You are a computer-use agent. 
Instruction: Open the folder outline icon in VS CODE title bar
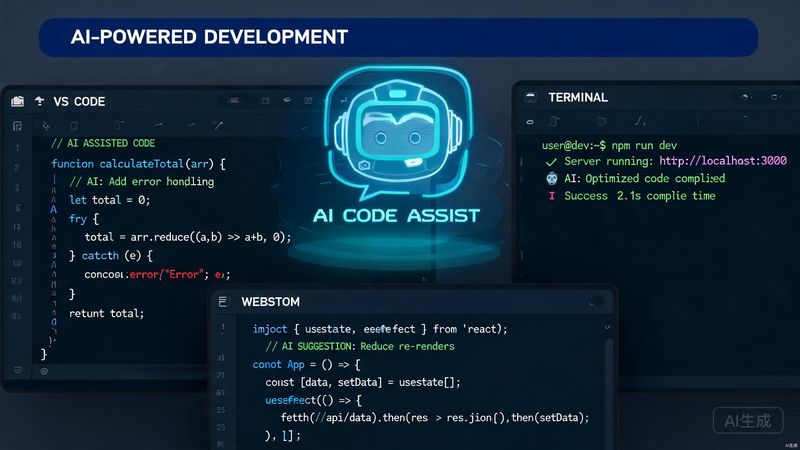click(x=266, y=101)
